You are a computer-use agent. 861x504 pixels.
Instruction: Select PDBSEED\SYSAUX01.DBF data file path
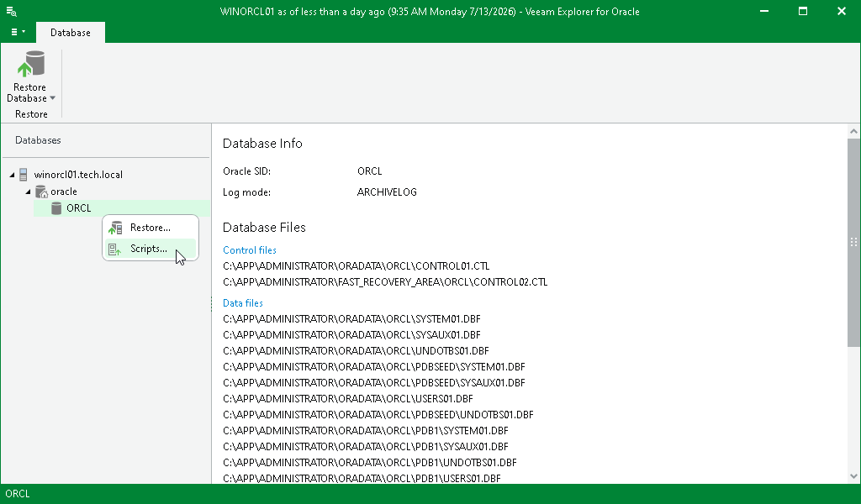(x=374, y=383)
